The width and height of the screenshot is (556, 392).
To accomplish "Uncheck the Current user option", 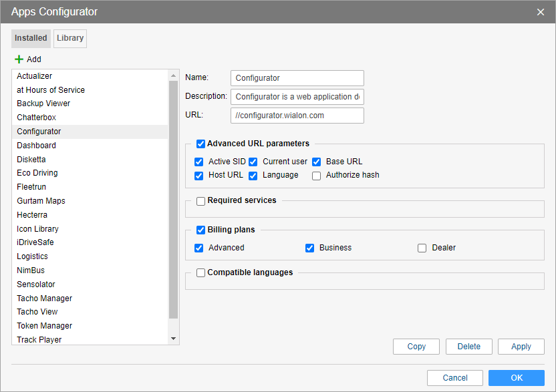I will tap(253, 162).
